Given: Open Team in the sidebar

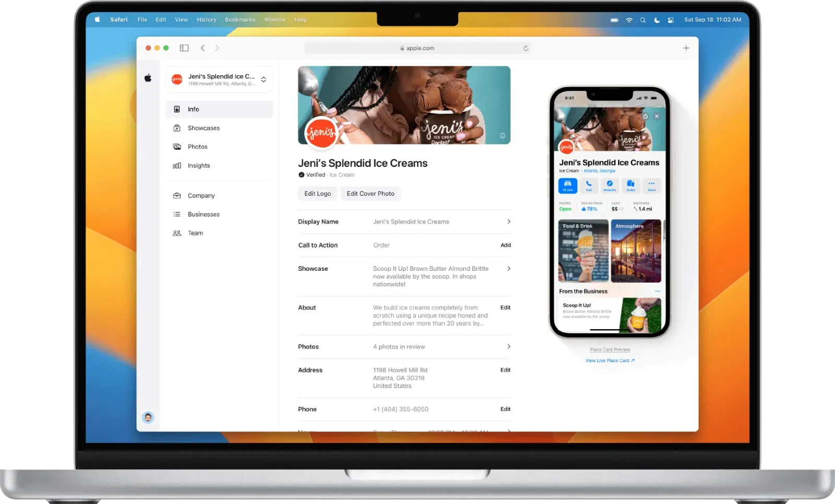Looking at the screenshot, I should click(x=219, y=233).
